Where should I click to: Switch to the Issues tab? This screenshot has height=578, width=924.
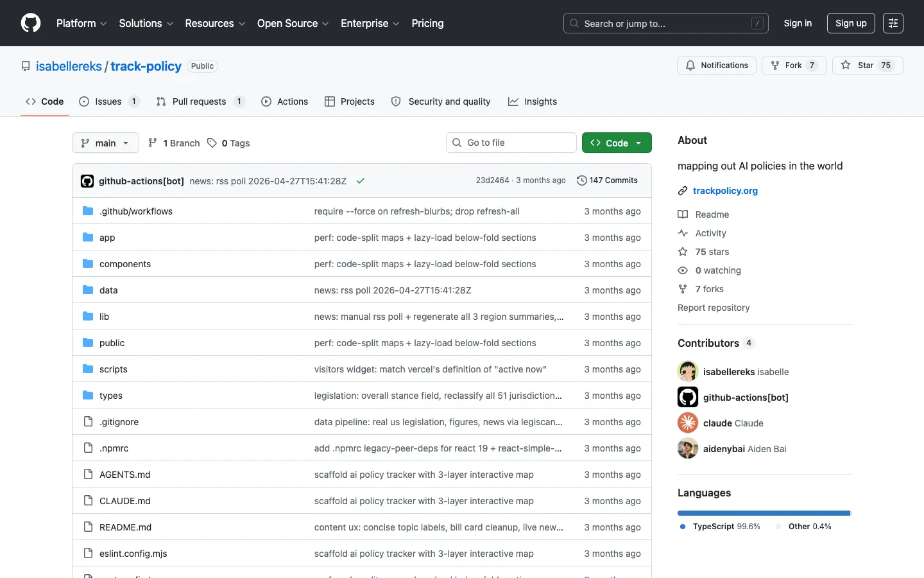pos(109,101)
